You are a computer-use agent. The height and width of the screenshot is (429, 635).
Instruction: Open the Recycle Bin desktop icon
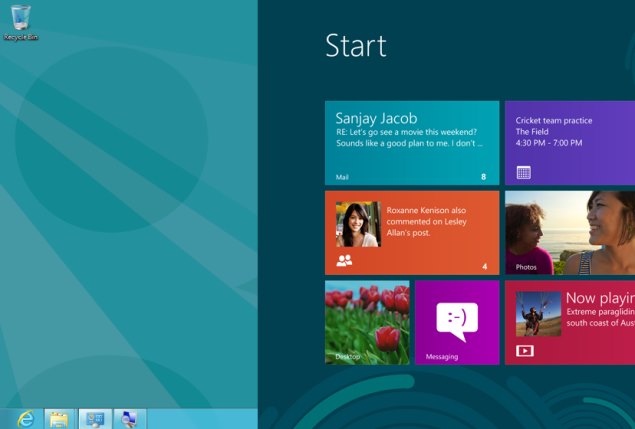(x=19, y=20)
